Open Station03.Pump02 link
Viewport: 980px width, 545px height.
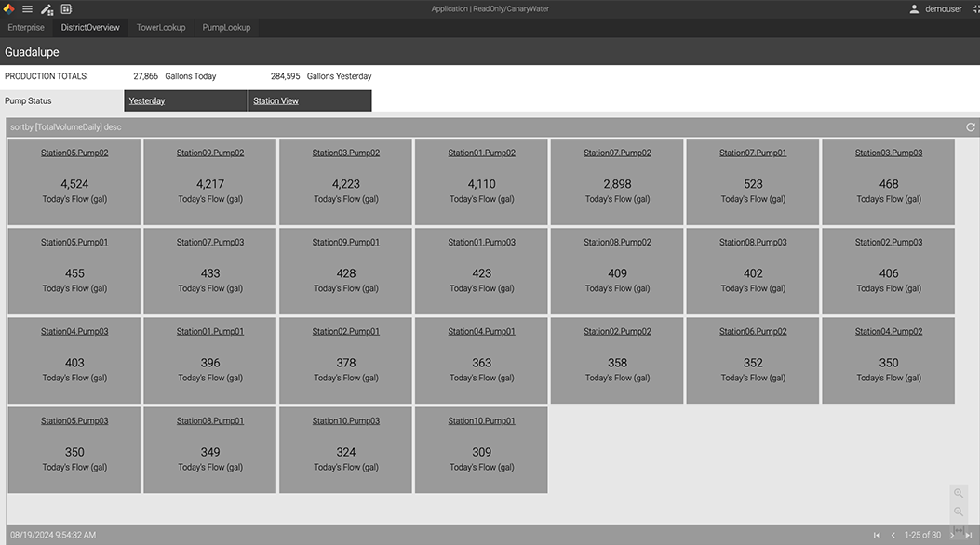coord(345,153)
